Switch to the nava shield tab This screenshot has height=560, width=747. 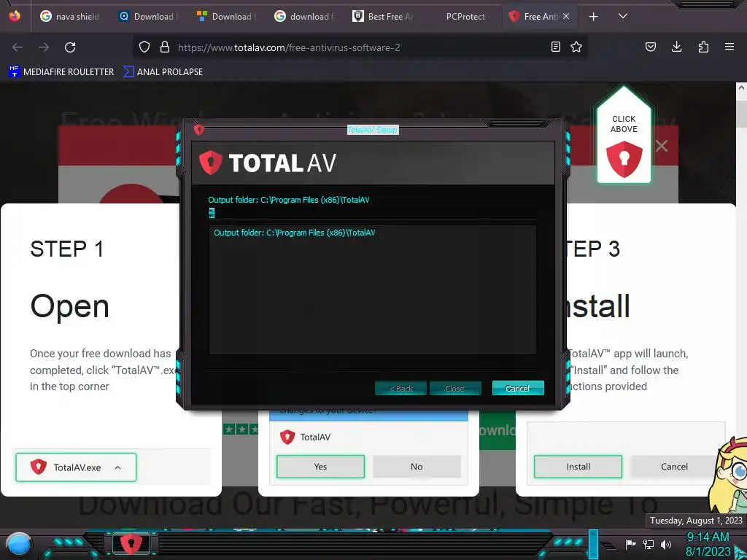point(69,16)
